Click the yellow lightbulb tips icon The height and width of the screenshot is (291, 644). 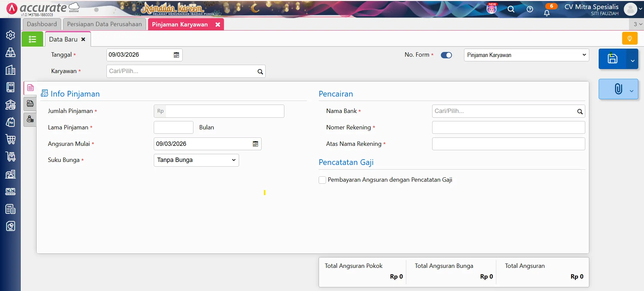point(630,39)
